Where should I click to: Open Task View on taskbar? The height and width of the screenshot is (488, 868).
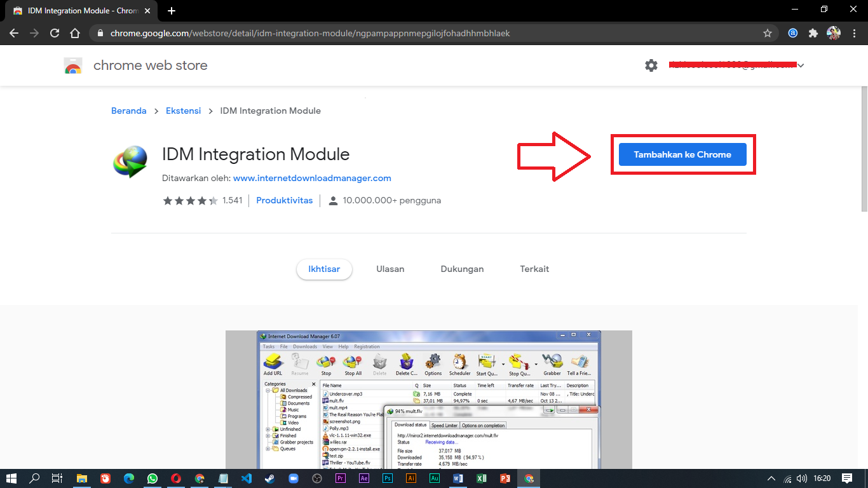(57, 478)
